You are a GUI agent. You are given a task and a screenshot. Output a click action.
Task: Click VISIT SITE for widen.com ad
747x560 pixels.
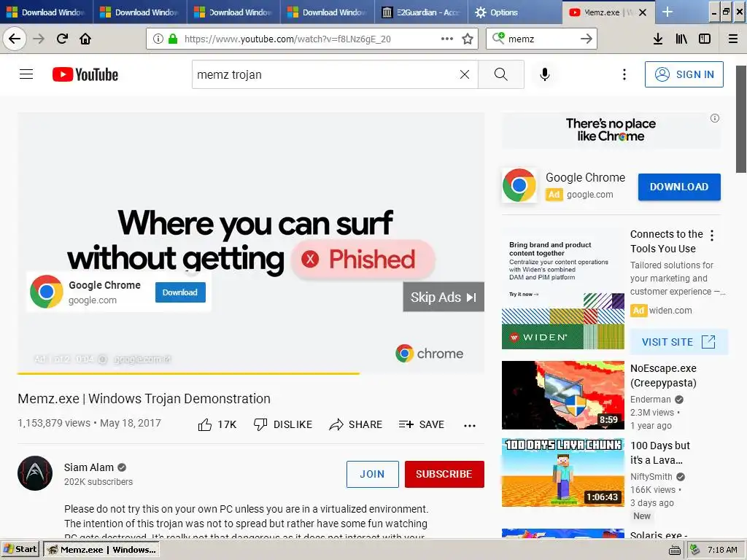click(678, 342)
